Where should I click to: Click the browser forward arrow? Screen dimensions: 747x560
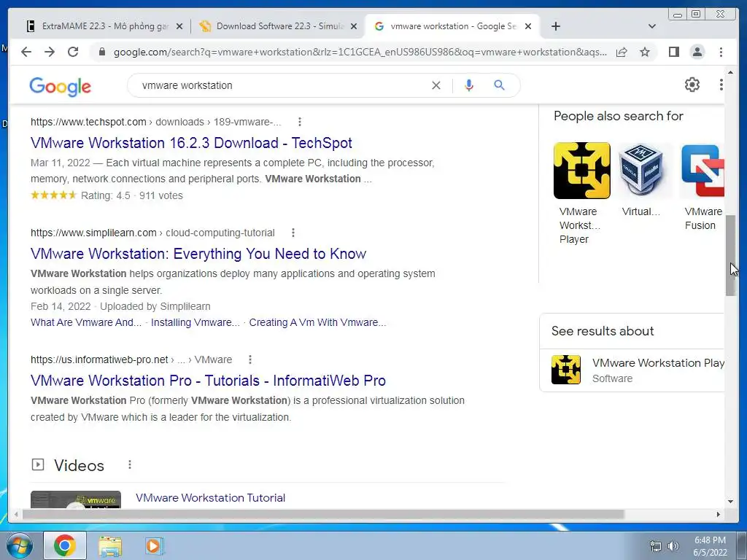50,52
